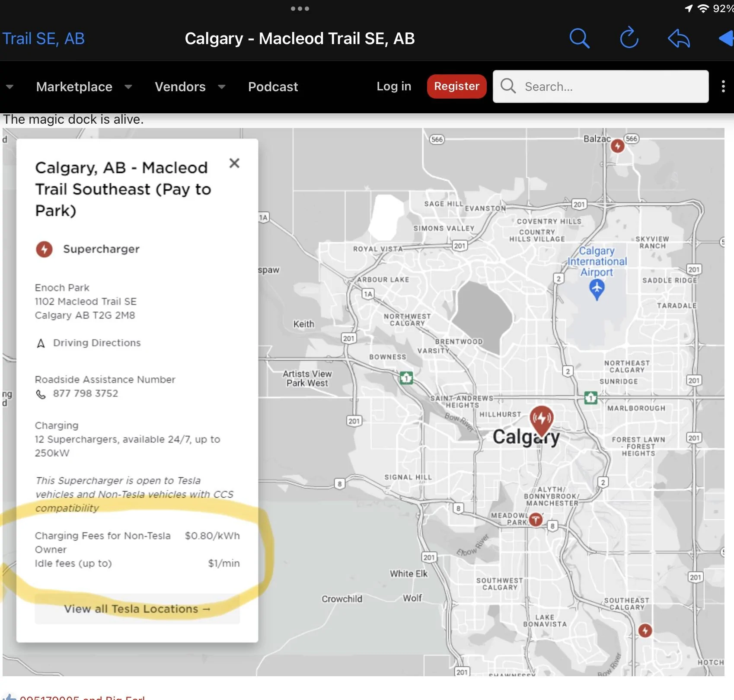This screenshot has width=734, height=700.
Task: Focus the Search... input field
Action: (x=600, y=86)
